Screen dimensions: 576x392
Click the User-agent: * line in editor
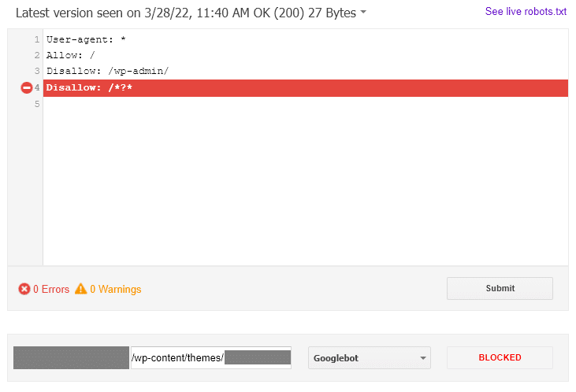(x=86, y=39)
